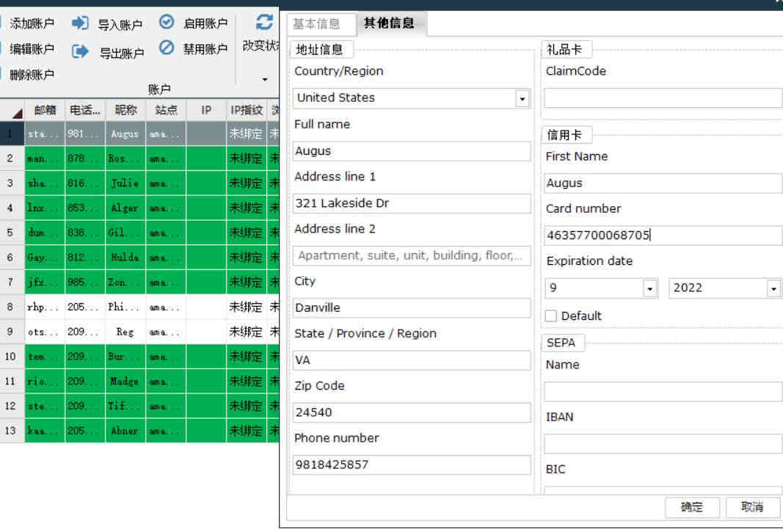This screenshot has width=783, height=532.
Task: Click the Address line 2 input field
Action: coord(412,256)
